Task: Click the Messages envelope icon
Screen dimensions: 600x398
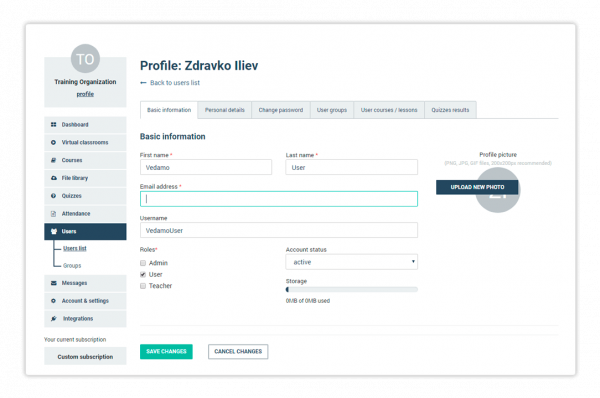Action: (x=54, y=283)
